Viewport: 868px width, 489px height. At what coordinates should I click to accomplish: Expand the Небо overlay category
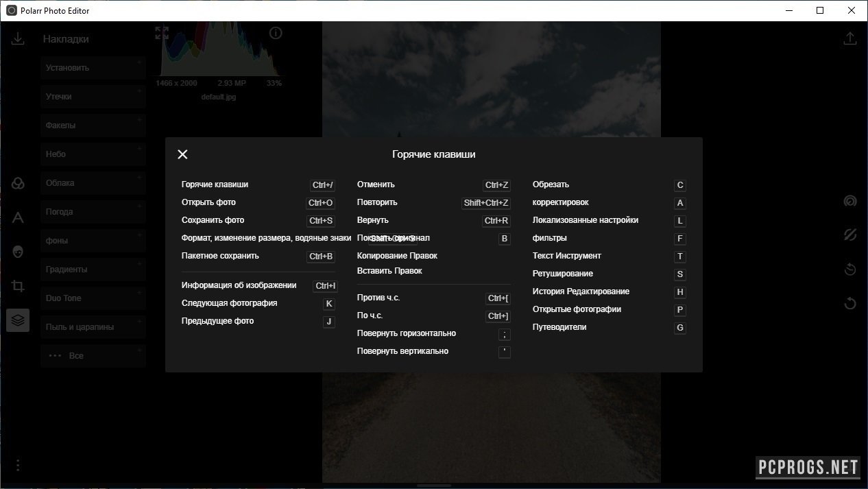pos(93,154)
